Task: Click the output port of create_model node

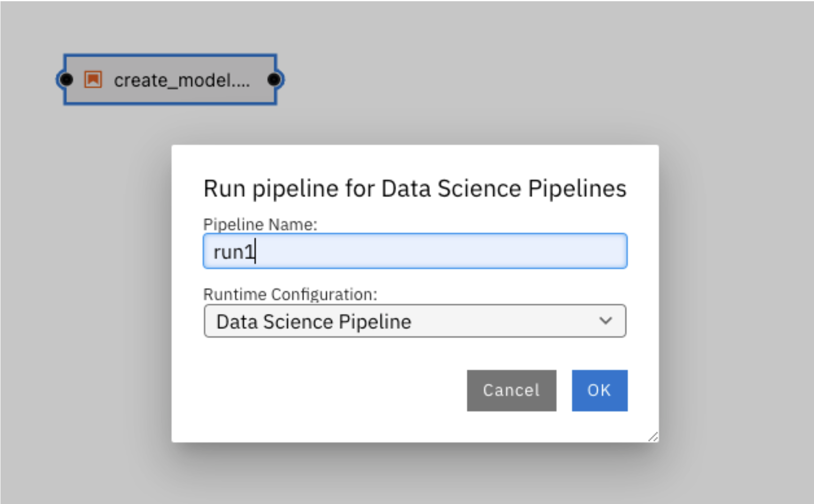Action: pyautogui.click(x=275, y=80)
